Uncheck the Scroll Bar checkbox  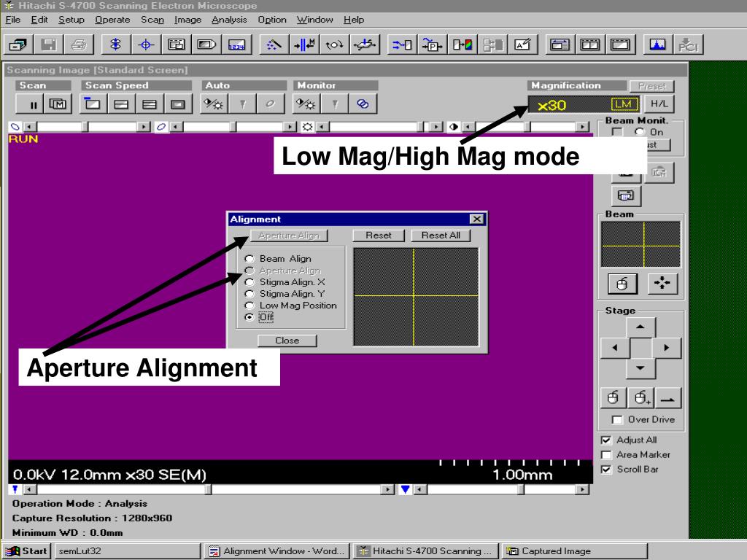click(x=606, y=470)
